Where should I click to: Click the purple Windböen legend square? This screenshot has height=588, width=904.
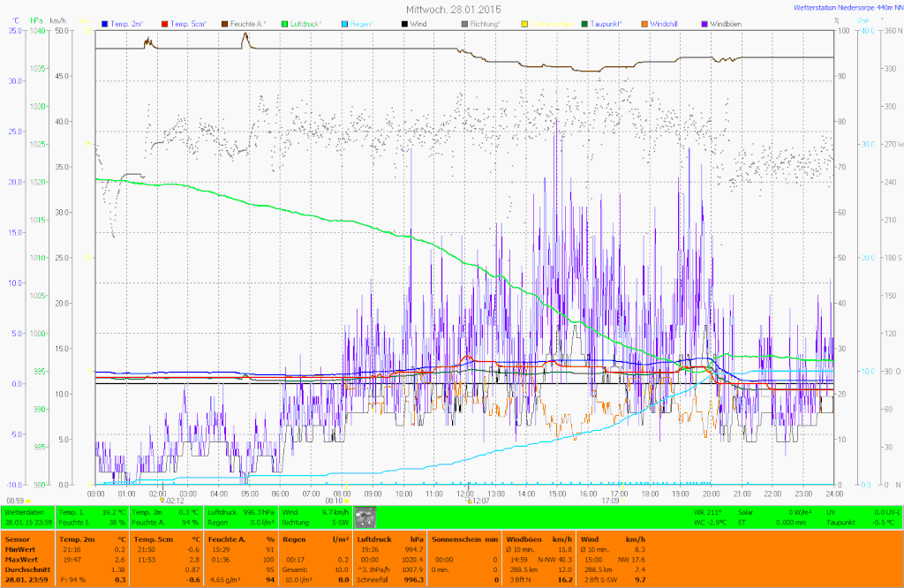click(704, 23)
